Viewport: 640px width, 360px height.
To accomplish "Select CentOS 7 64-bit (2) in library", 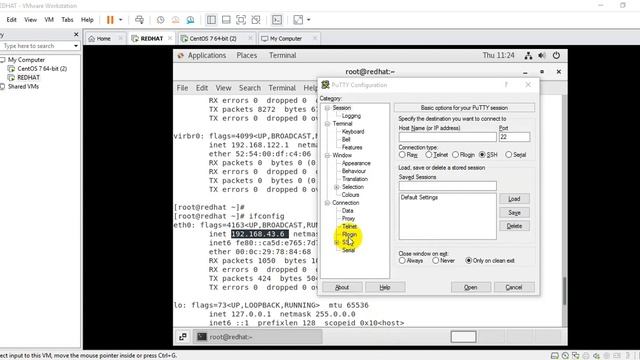I will coord(42,69).
